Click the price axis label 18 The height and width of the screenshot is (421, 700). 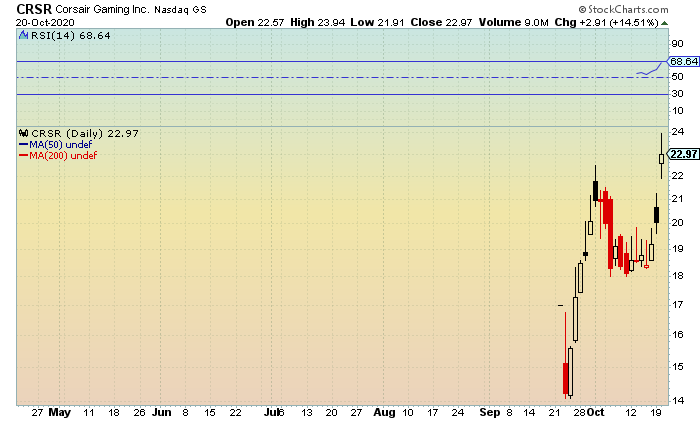pos(678,275)
